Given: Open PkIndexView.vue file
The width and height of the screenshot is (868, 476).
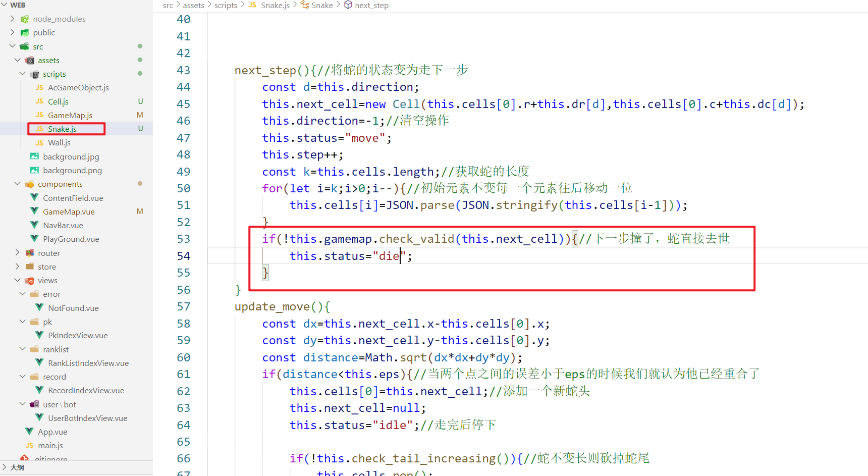Looking at the screenshot, I should point(78,335).
